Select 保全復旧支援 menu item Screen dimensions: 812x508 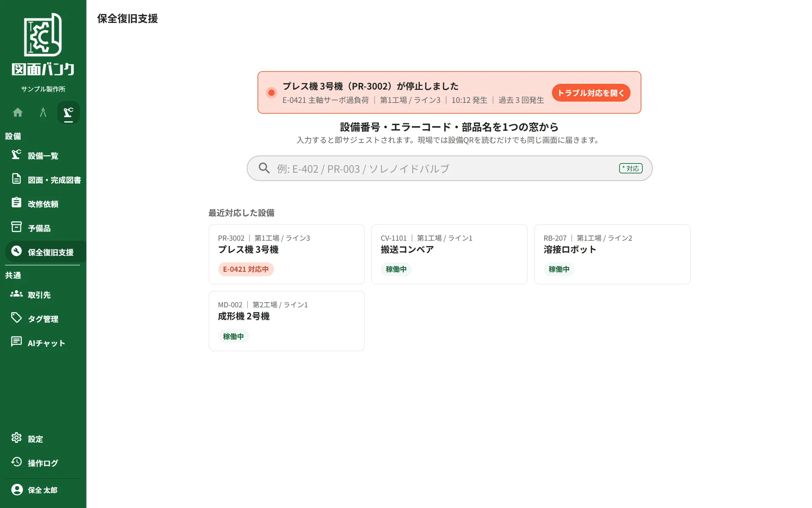(45, 252)
